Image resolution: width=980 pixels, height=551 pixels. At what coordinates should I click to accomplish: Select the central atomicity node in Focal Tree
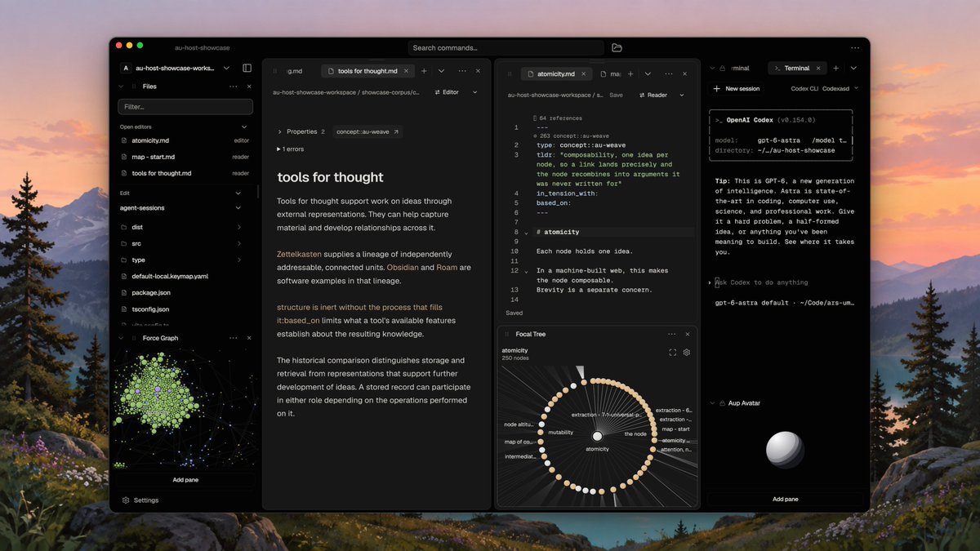[x=597, y=437]
